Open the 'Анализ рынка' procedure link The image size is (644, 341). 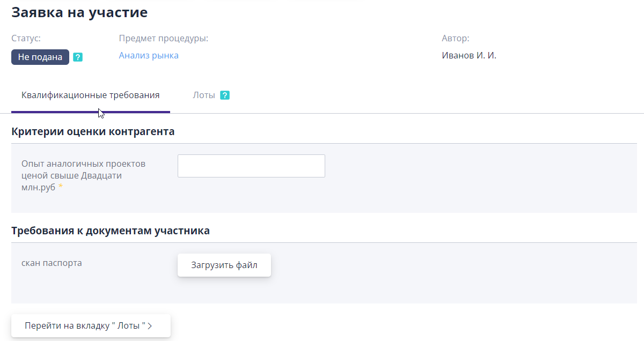(149, 55)
